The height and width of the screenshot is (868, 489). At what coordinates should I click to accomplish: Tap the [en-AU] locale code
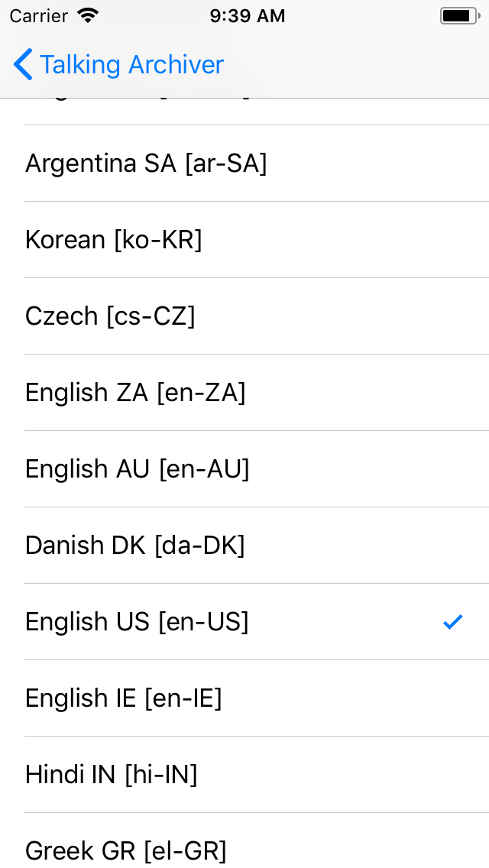click(204, 469)
